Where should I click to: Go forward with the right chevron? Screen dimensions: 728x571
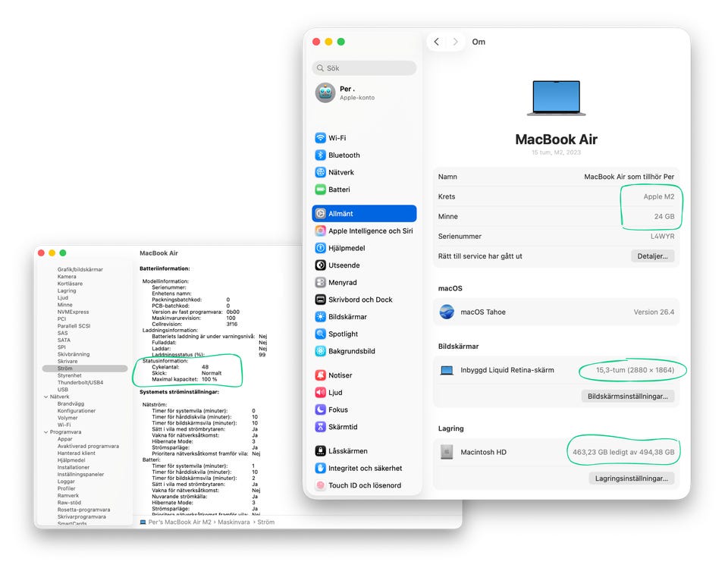[x=456, y=42]
